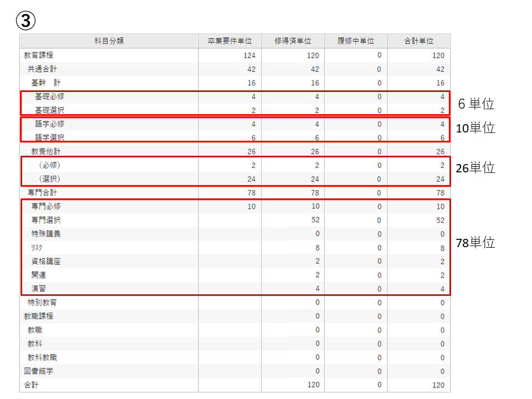The height and width of the screenshot is (399, 532).
Task: Click the 共通合計 row label
Action: click(x=42, y=69)
